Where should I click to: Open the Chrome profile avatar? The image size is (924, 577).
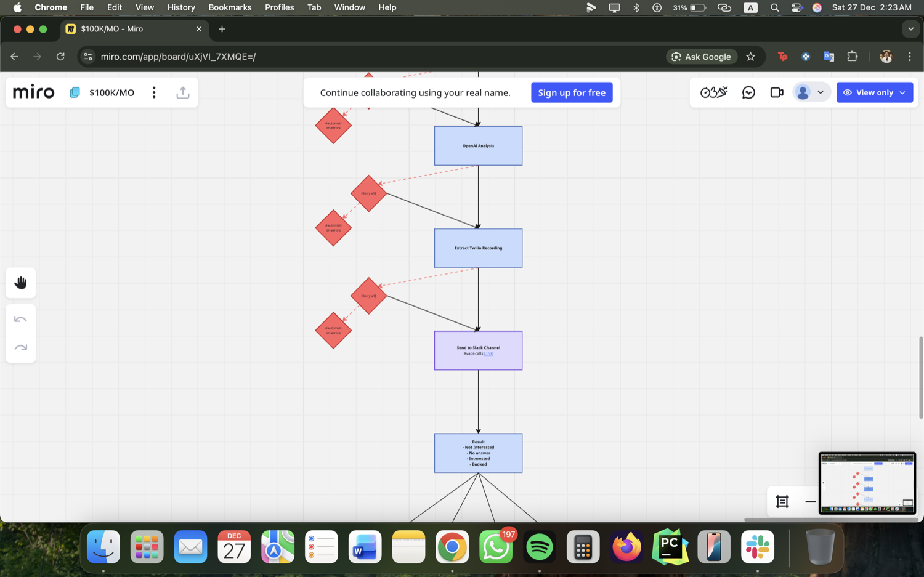886,57
